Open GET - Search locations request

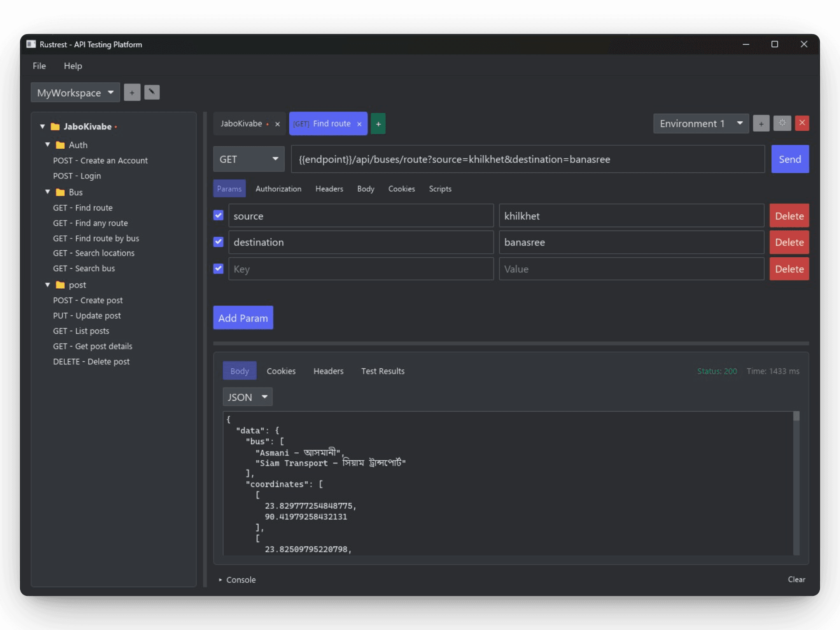point(94,253)
